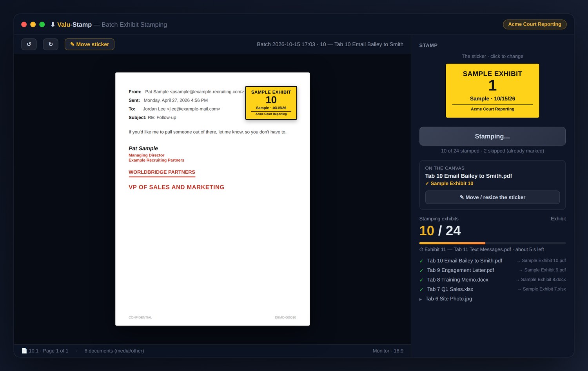
Task: Open the Acme Court Reporting badge
Action: click(535, 24)
